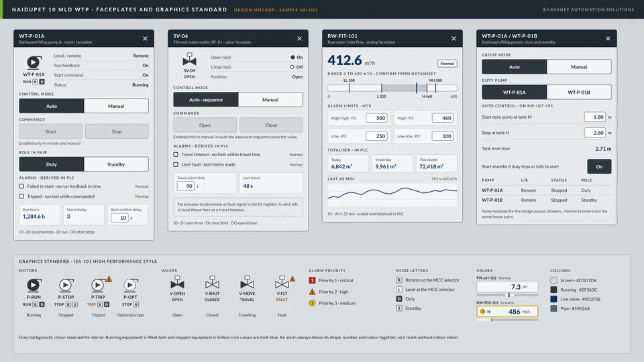This screenshot has height=362, width=644.
Task: Select the Close limit Off indicator
Action: (x=292, y=67)
